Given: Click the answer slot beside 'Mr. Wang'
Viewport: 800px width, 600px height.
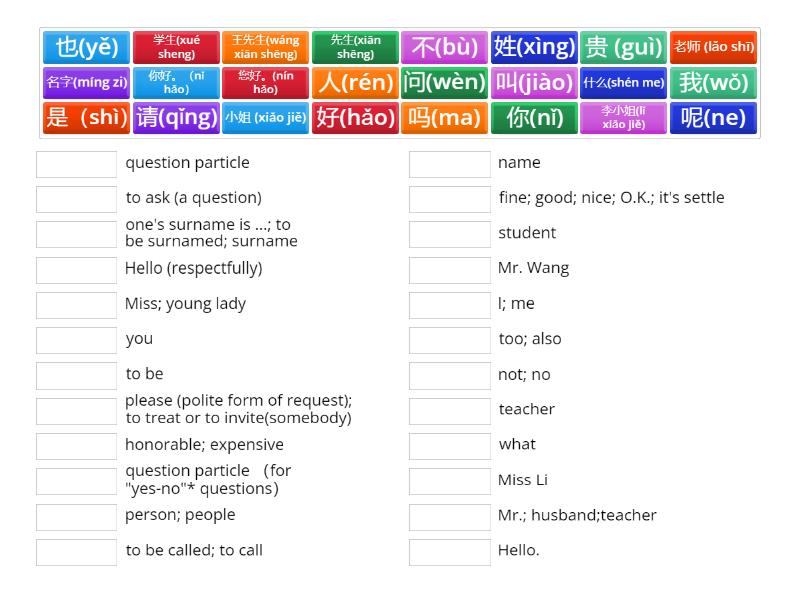Looking at the screenshot, I should (x=450, y=268).
